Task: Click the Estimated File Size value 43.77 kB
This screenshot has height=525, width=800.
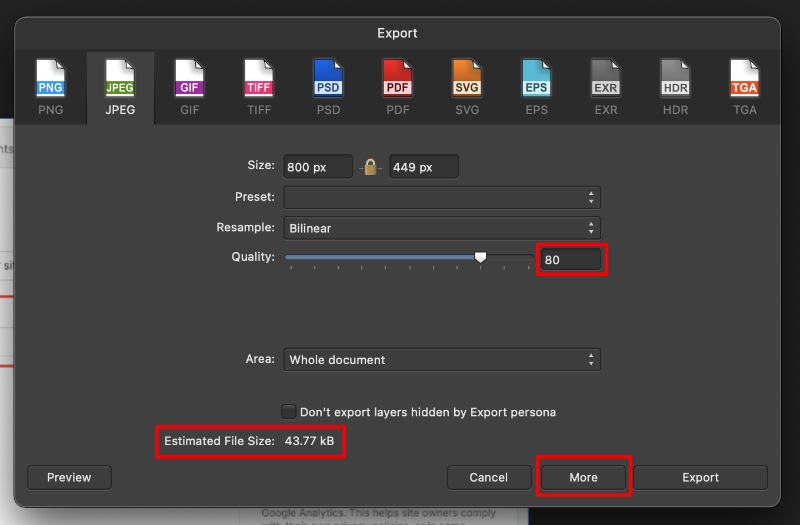Action: (x=309, y=441)
